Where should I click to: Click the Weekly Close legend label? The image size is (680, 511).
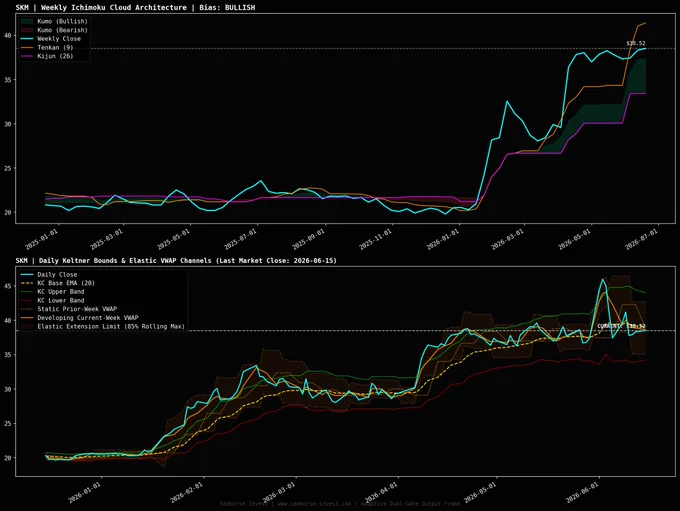59,39
